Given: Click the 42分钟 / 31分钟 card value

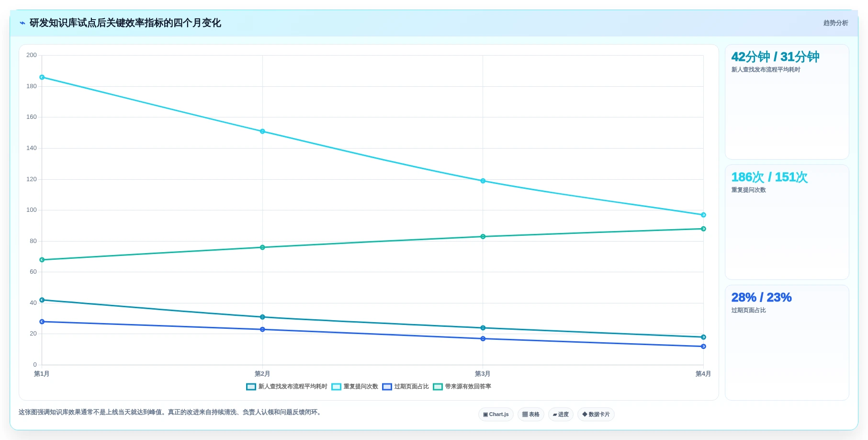Looking at the screenshot, I should [775, 57].
